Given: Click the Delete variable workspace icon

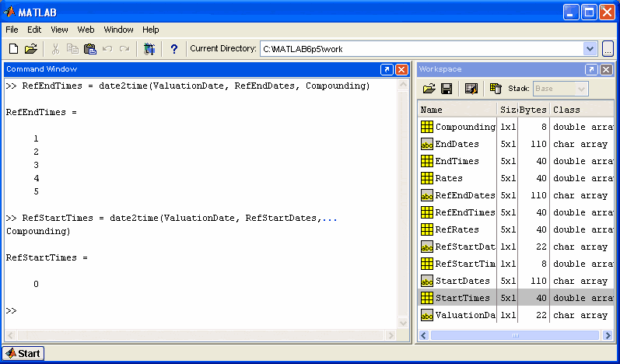Looking at the screenshot, I should (x=496, y=89).
